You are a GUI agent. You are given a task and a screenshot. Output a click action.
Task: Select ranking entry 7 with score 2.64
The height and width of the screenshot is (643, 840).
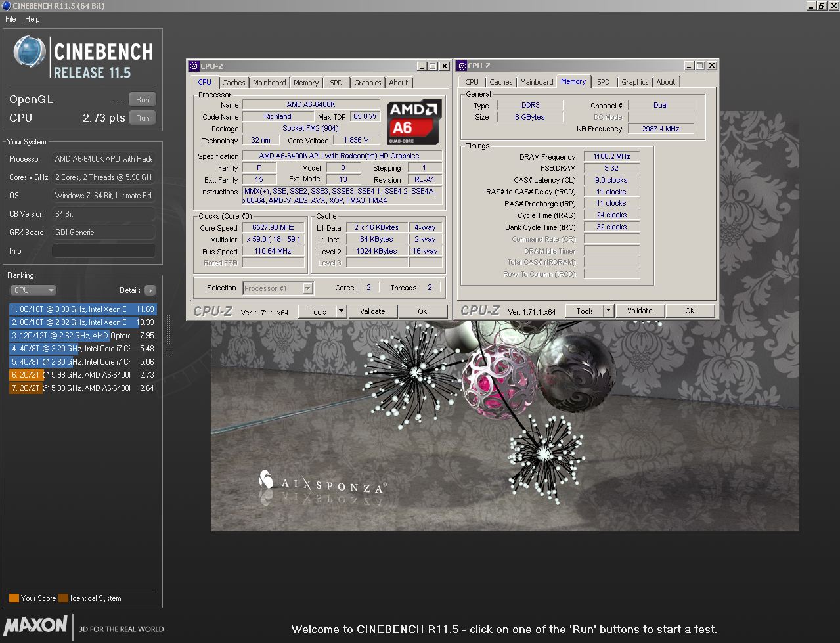pyautogui.click(x=83, y=388)
